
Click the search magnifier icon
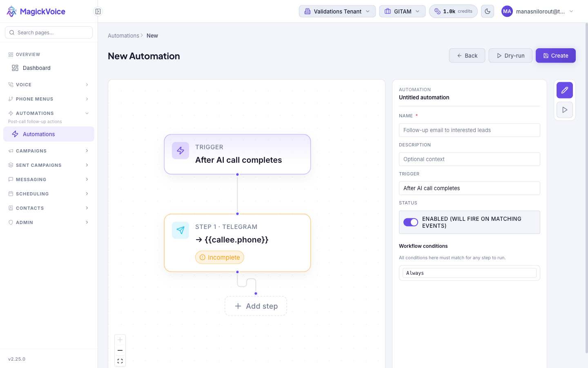[x=12, y=33]
